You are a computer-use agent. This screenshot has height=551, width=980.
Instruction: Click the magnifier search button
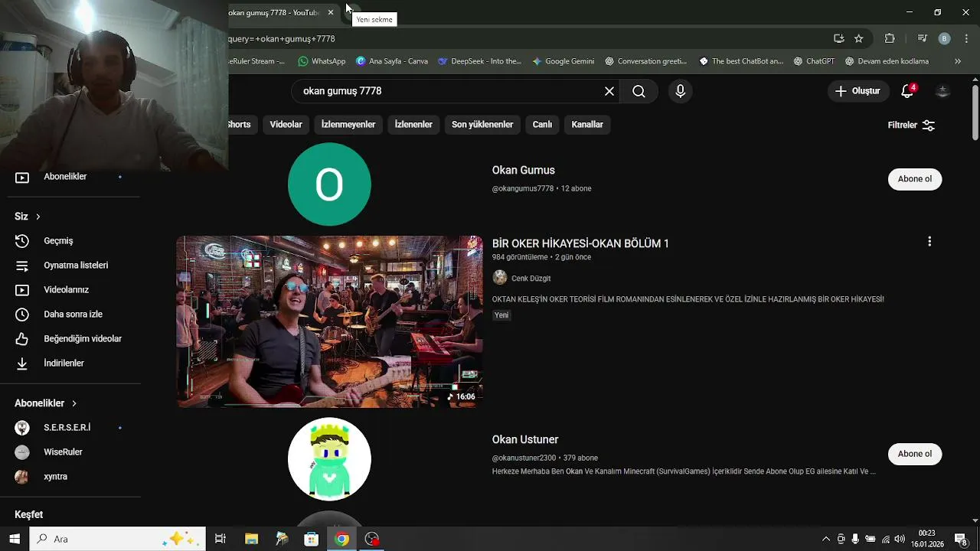[x=639, y=91]
